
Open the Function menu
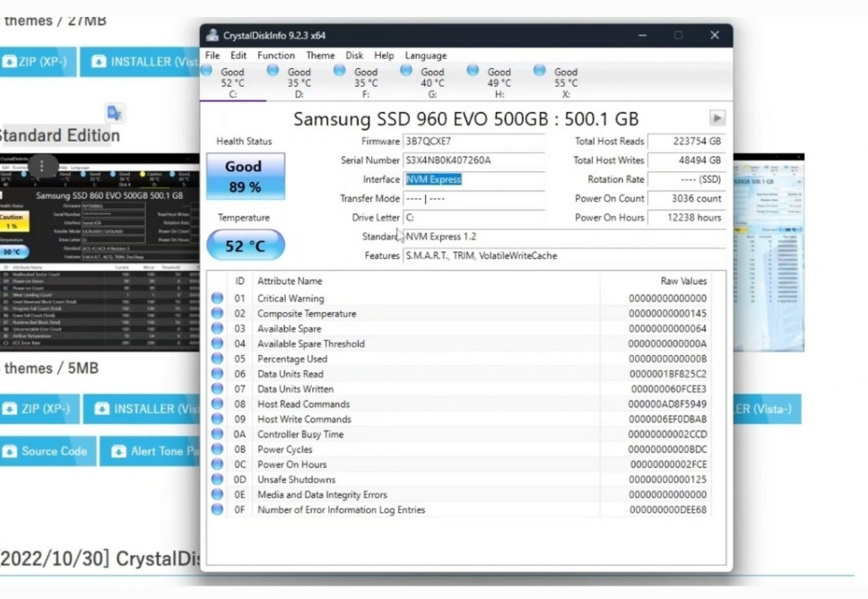pyautogui.click(x=276, y=56)
